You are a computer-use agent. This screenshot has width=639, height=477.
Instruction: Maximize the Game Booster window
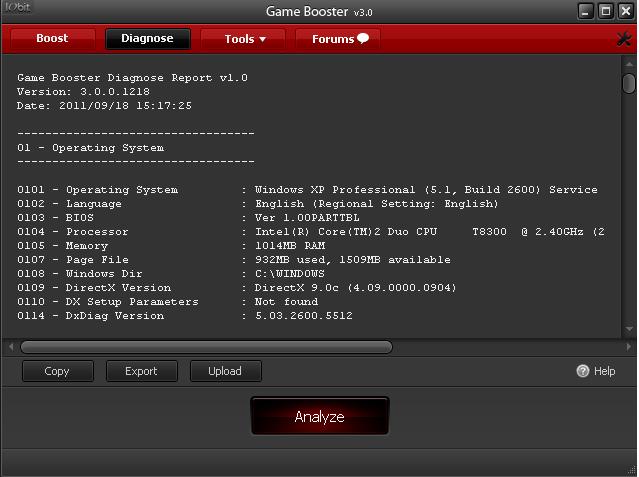point(606,11)
